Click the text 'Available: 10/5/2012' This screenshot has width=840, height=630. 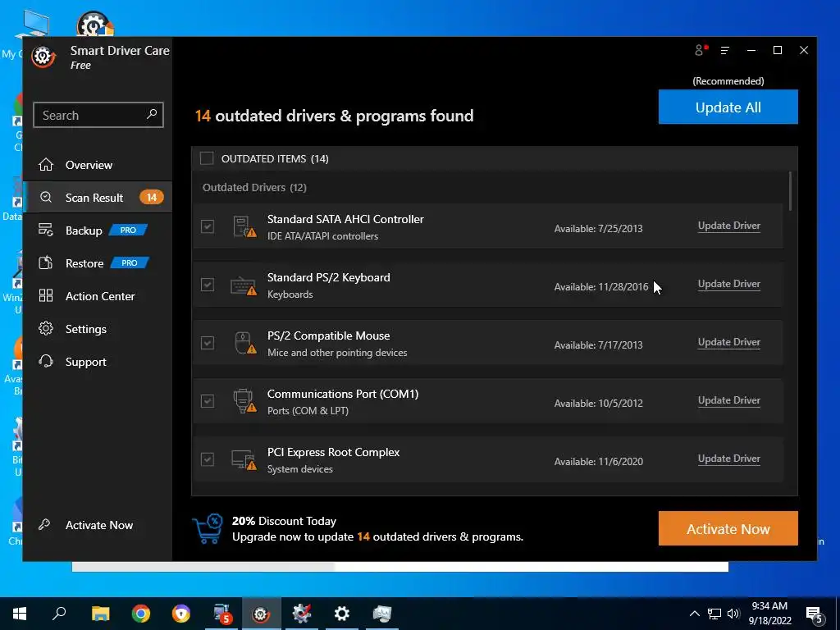tap(598, 403)
